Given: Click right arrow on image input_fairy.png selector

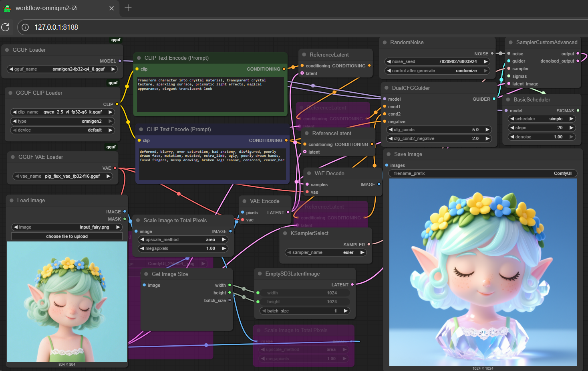Looking at the screenshot, I should pyautogui.click(x=118, y=227).
